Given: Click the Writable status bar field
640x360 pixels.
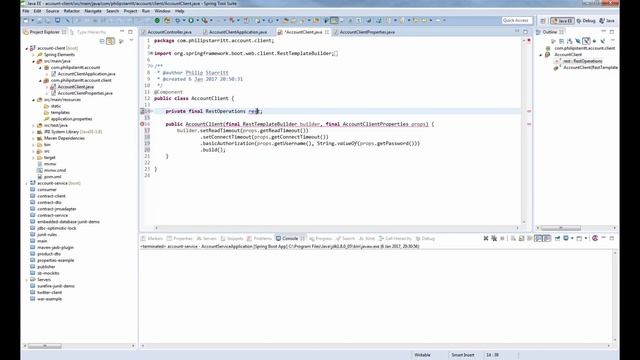Looking at the screenshot, I should (x=422, y=355).
